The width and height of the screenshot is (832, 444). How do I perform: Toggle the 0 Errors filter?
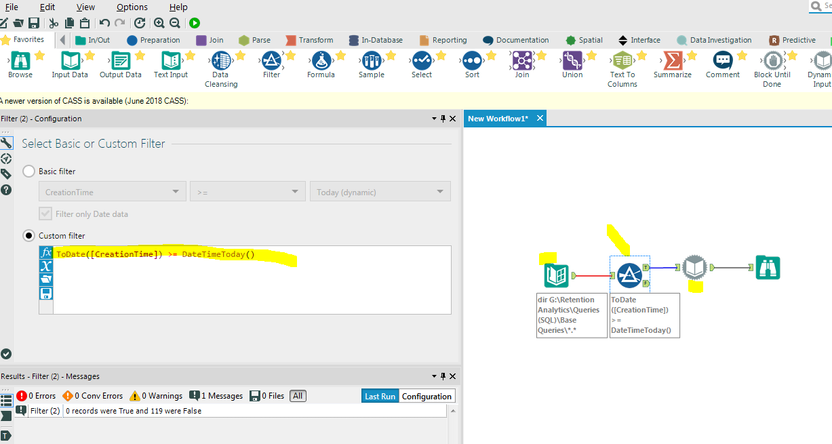[x=36, y=396]
